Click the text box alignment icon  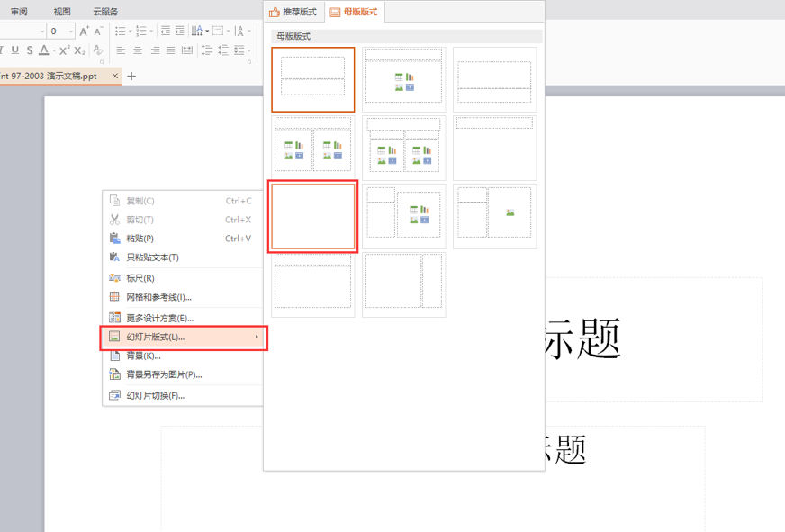[x=218, y=31]
